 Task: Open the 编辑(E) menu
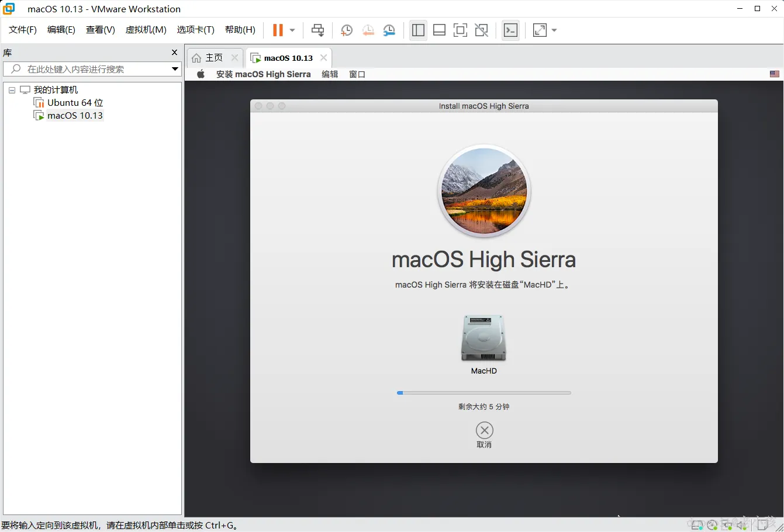point(61,30)
